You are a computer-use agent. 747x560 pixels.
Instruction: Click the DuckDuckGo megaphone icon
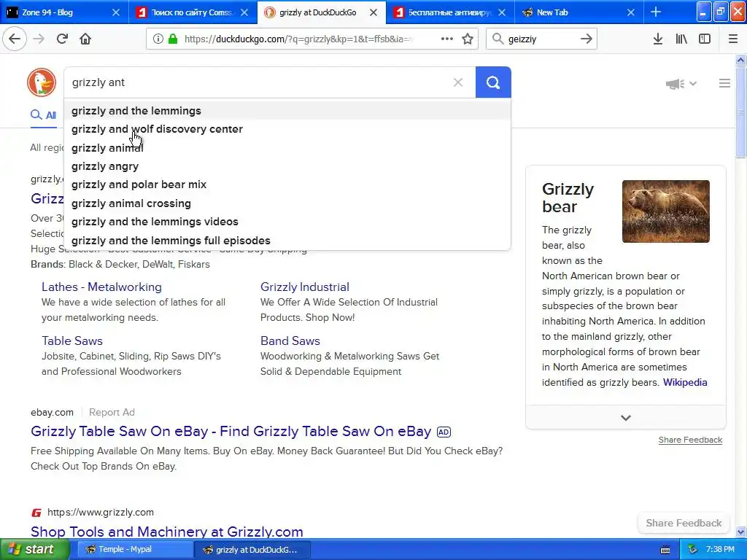click(x=675, y=84)
